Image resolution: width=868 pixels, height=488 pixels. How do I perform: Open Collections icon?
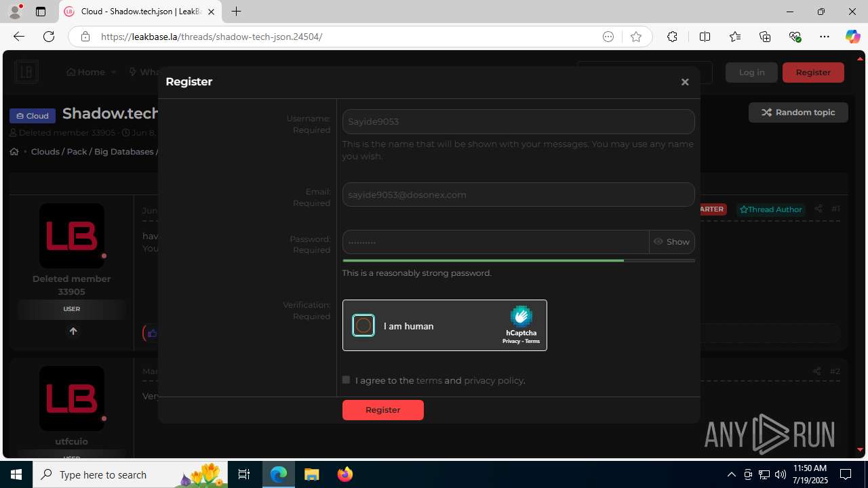pos(765,37)
